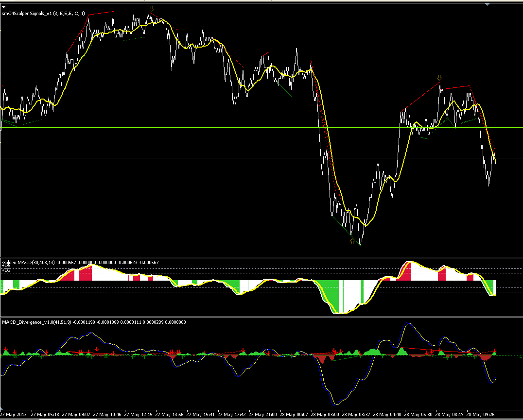Click the chart shift triangle marker on top edge
This screenshot has width=523, height=420.
[488, 5]
